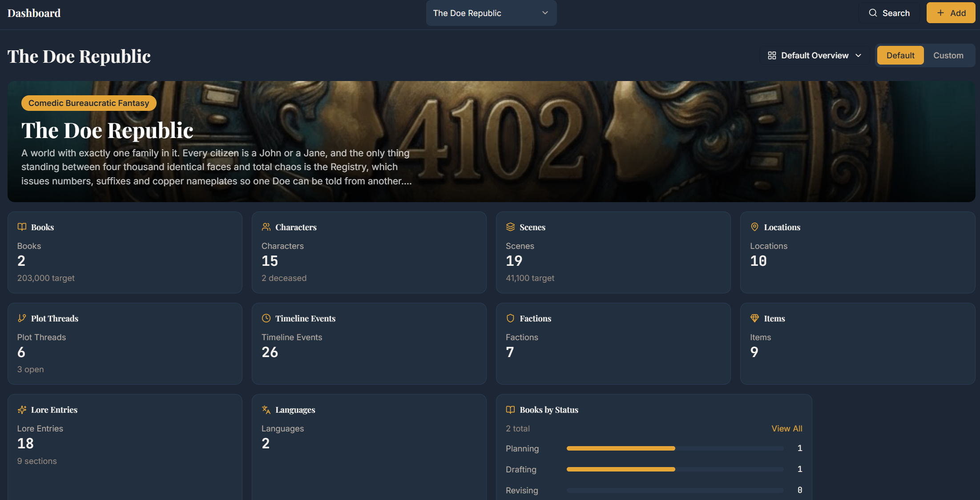Click the Books card book icon
Viewport: 980px width, 500px height.
click(22, 227)
